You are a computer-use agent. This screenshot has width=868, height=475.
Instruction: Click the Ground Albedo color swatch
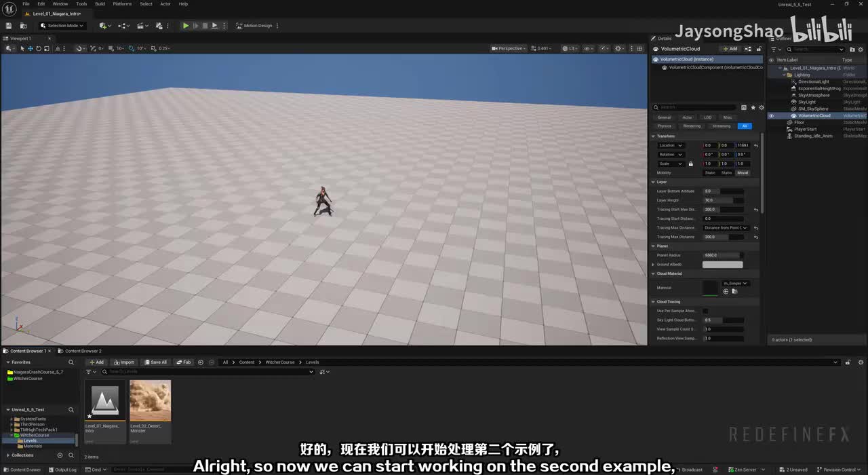[x=723, y=265]
